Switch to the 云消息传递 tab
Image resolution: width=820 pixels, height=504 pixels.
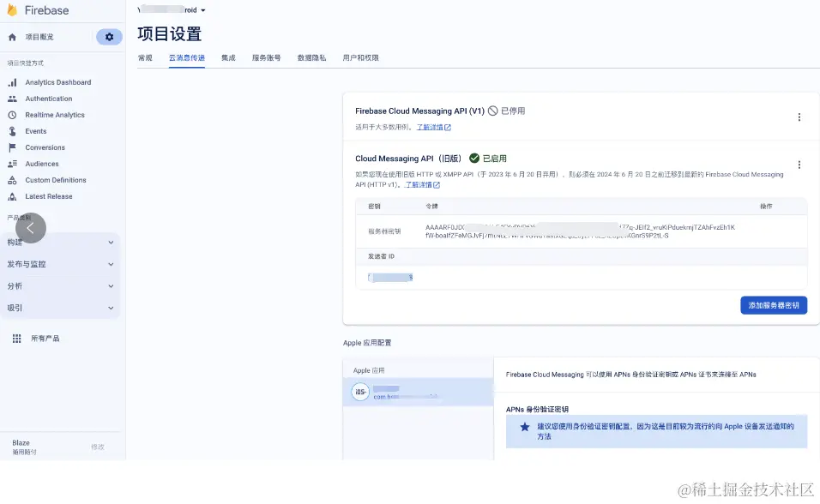(x=187, y=58)
